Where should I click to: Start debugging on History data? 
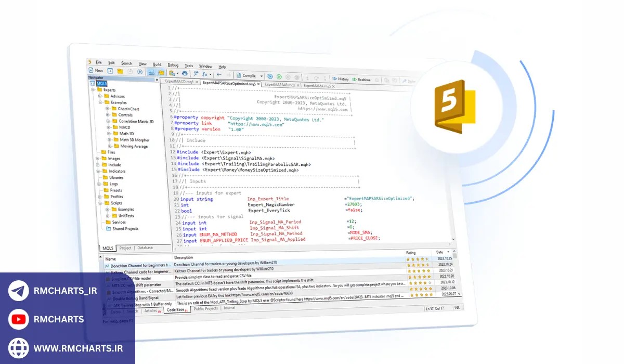[340, 79]
